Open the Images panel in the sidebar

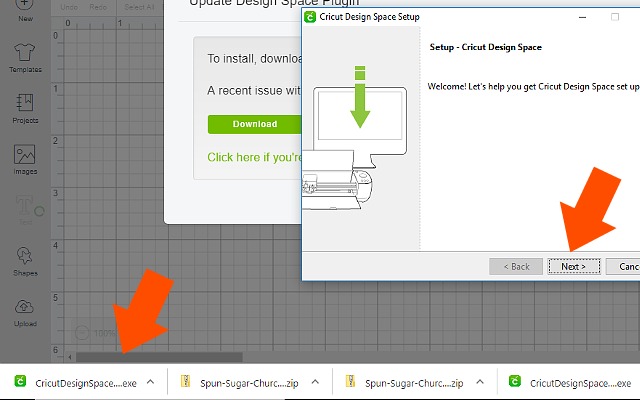tap(25, 160)
